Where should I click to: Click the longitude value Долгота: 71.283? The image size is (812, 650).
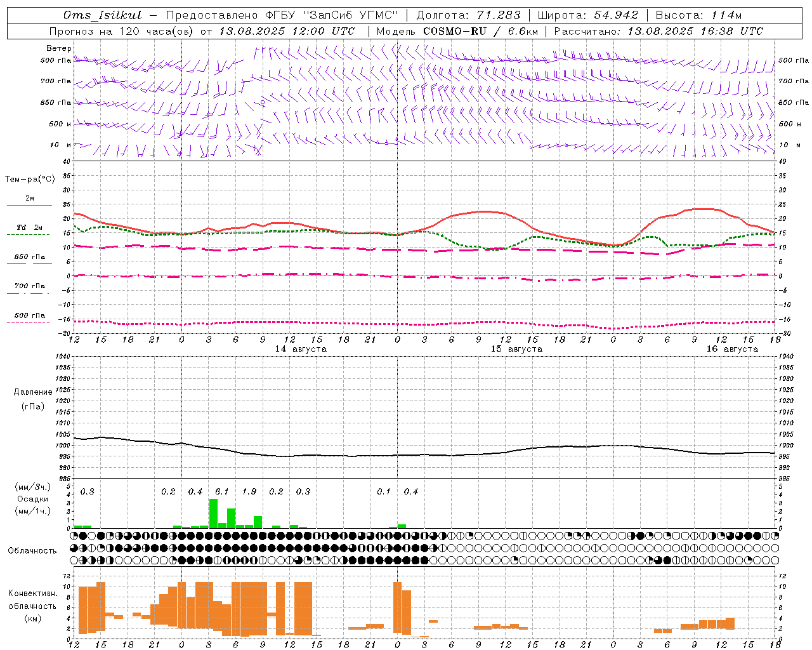468,15
